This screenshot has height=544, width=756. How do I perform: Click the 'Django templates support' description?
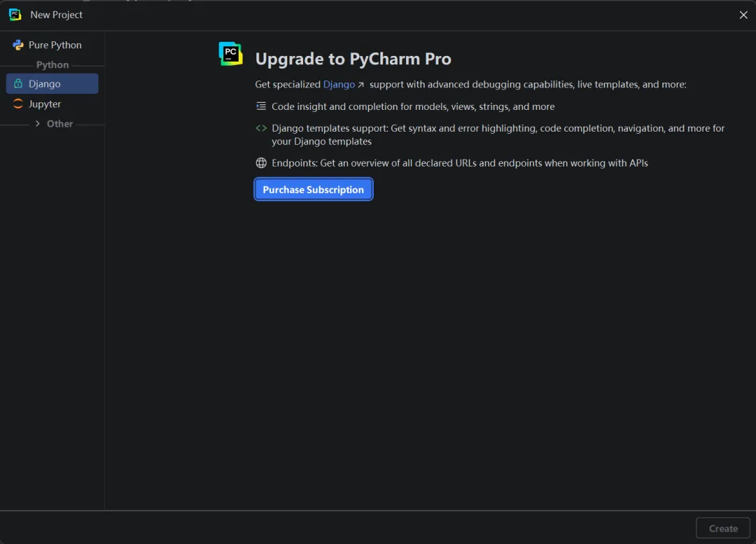pos(498,134)
